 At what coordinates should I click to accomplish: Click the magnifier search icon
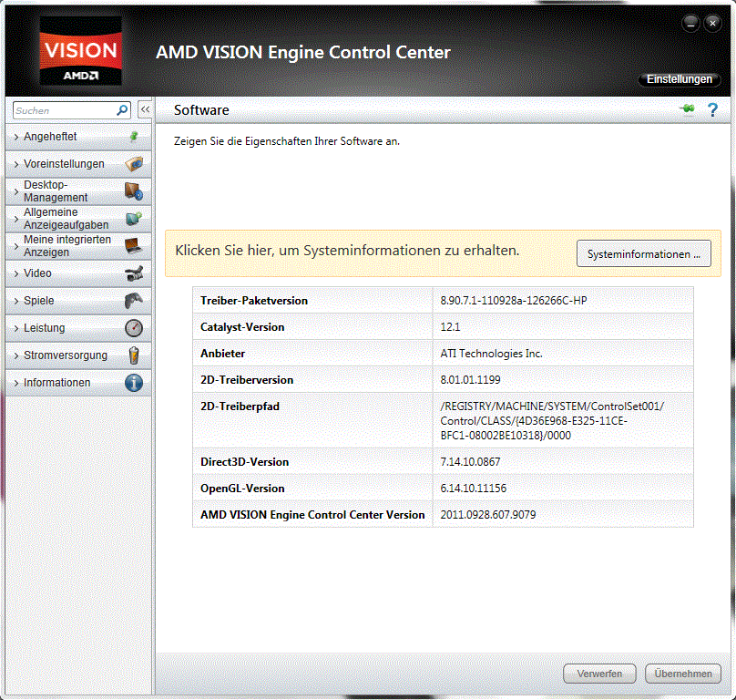(x=122, y=110)
